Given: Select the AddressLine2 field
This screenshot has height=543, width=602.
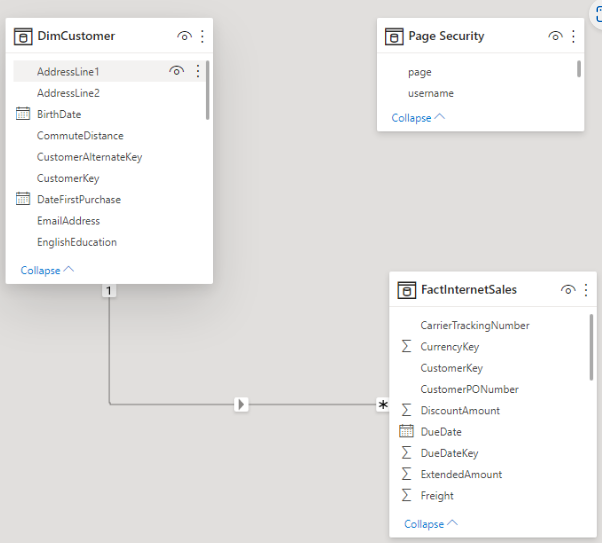Looking at the screenshot, I should [68, 93].
